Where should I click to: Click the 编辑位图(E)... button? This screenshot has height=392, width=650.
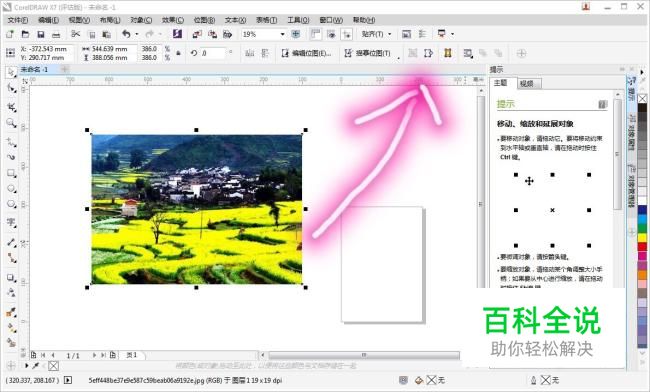(307, 53)
